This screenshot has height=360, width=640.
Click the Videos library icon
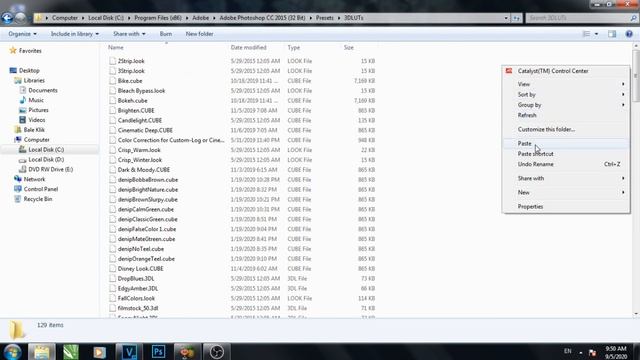(22, 120)
